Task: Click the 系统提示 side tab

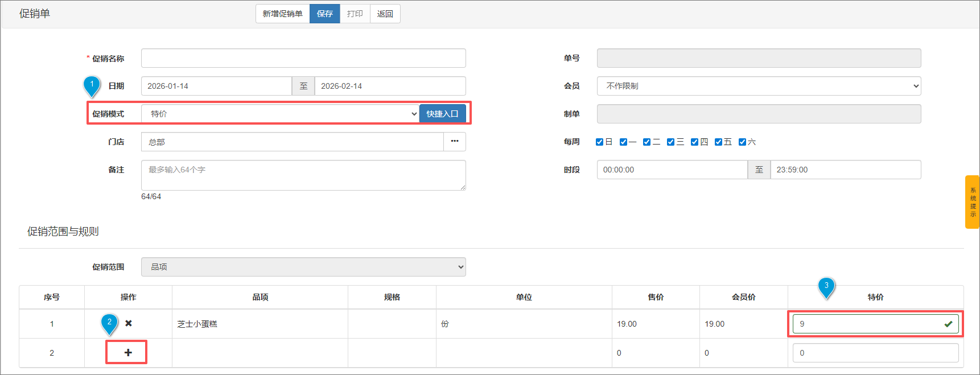Action: [x=972, y=202]
